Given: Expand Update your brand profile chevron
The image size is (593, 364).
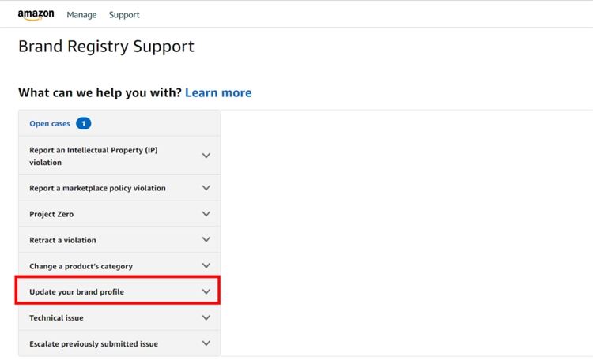Looking at the screenshot, I should 206,292.
